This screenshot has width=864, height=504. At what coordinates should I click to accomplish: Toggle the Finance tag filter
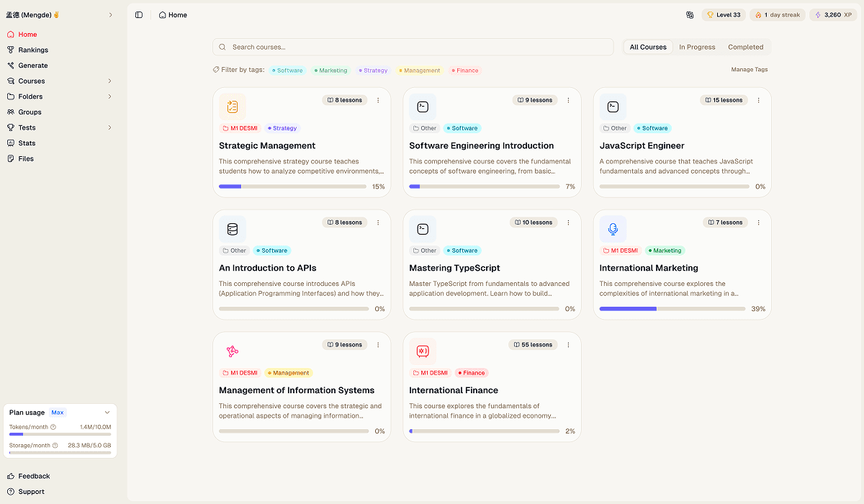tap(464, 70)
